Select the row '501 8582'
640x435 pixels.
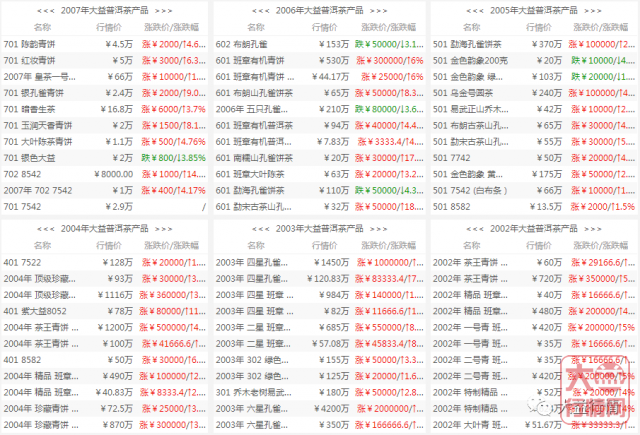[x=534, y=207]
